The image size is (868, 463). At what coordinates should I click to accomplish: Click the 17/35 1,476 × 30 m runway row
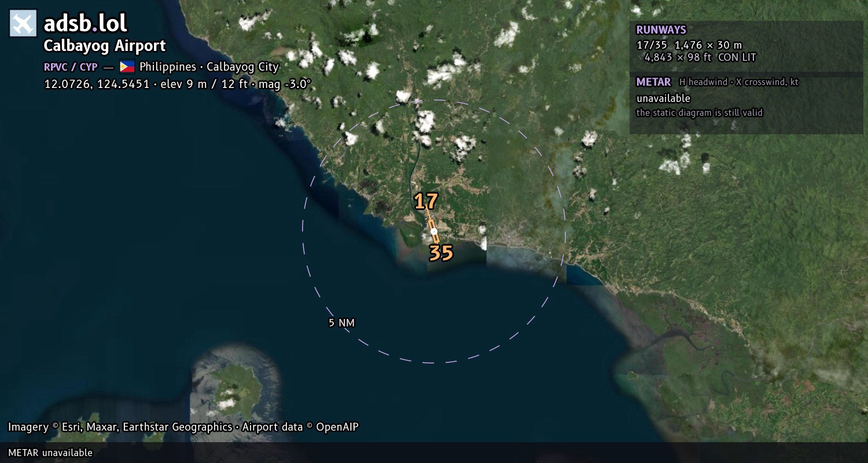(689, 45)
